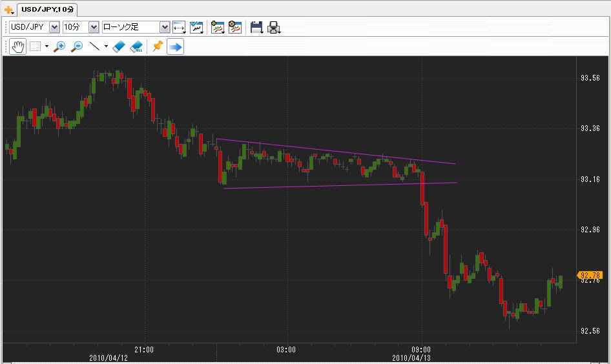Click the erase ALL icon
Image resolution: width=611 pixels, height=364 pixels.
136,46
